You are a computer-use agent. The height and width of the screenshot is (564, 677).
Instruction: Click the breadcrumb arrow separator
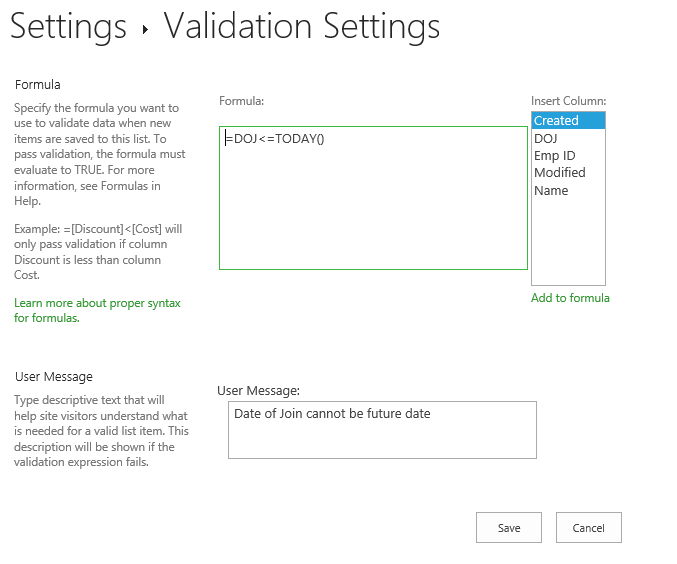pos(145,29)
